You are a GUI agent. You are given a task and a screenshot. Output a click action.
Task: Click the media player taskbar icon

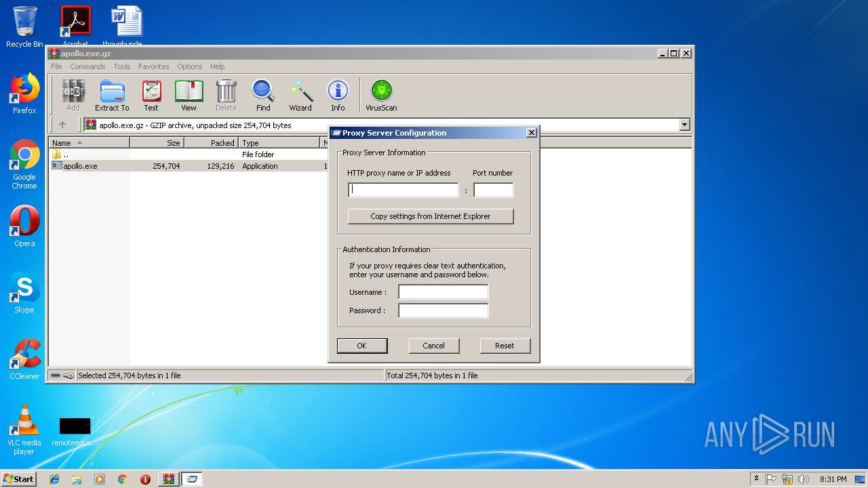pyautogui.click(x=100, y=479)
